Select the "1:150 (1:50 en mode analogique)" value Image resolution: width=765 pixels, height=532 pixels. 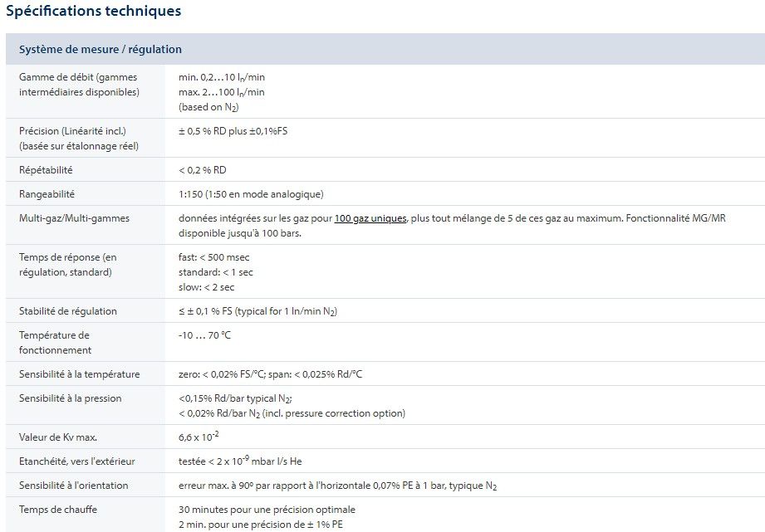[x=251, y=194]
